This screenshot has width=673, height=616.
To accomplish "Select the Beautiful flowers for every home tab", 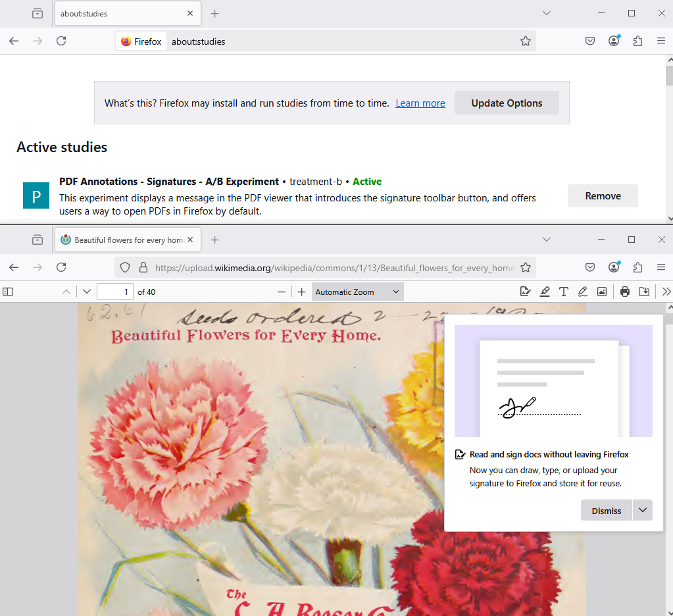I will pyautogui.click(x=128, y=240).
